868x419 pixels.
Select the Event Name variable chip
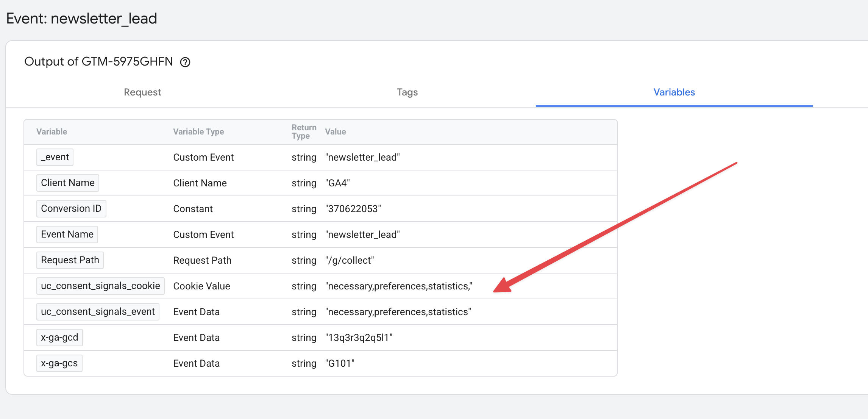67,235
